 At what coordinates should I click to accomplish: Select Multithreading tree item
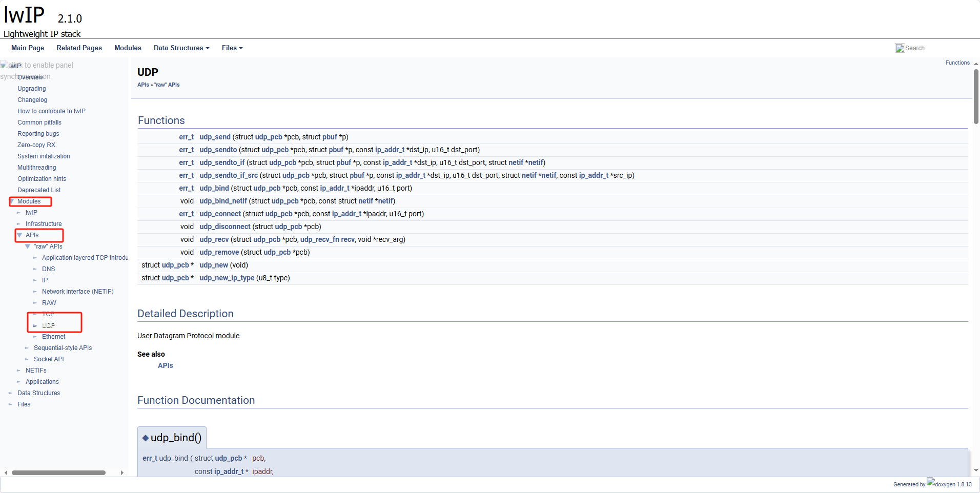37,168
